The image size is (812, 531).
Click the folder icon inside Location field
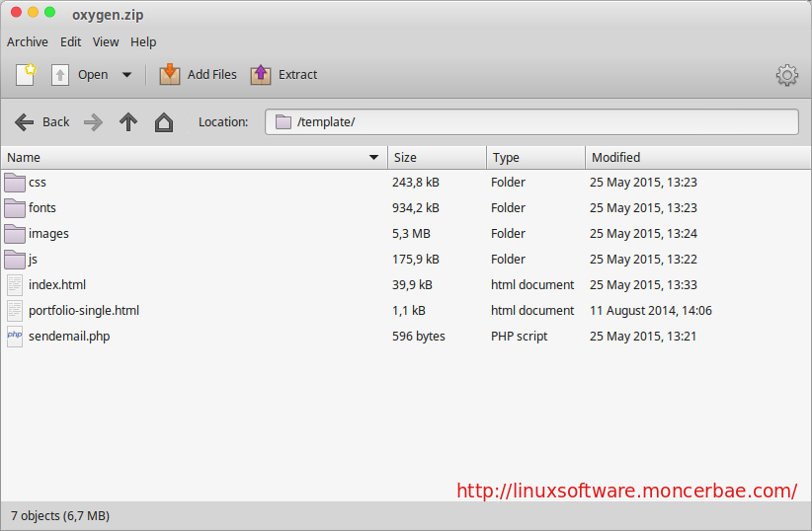(284, 122)
